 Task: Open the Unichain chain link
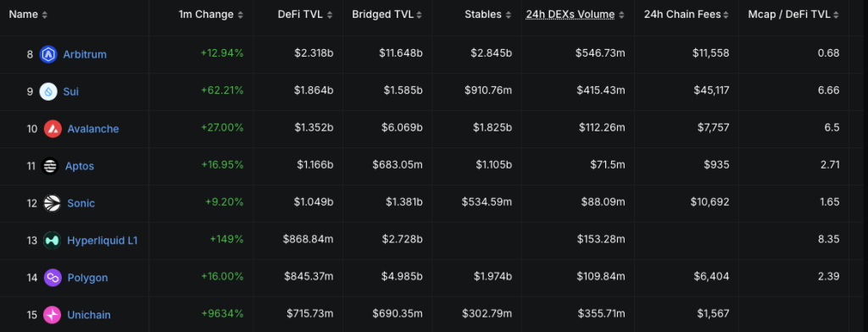[88, 315]
